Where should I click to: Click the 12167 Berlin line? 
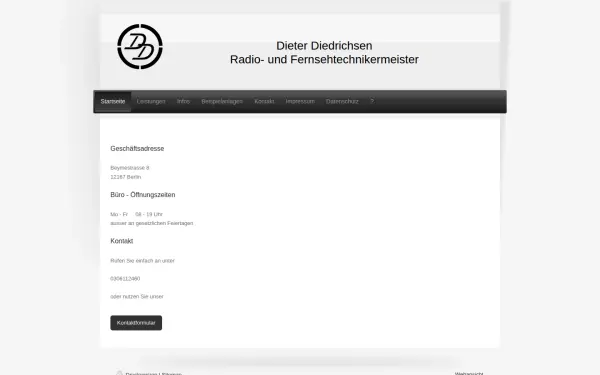tap(126, 177)
